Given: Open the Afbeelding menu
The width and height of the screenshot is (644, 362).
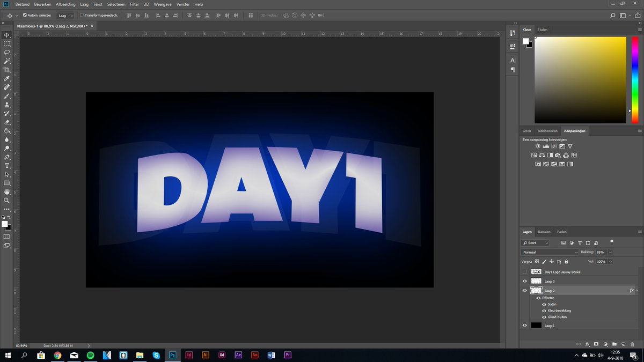Looking at the screenshot, I should pos(65,4).
